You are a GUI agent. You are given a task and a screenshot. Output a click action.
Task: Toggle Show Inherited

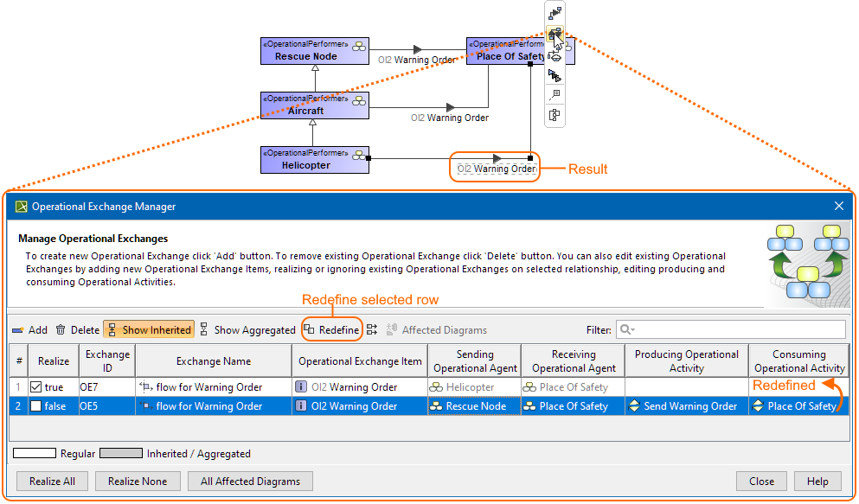tap(149, 329)
